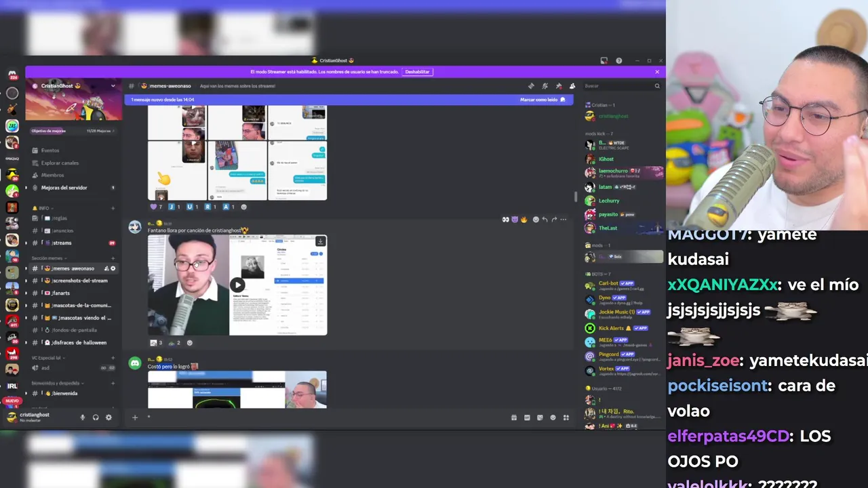Open disfraces-de-halloween channel
The width and height of the screenshot is (868, 488).
[x=73, y=342]
